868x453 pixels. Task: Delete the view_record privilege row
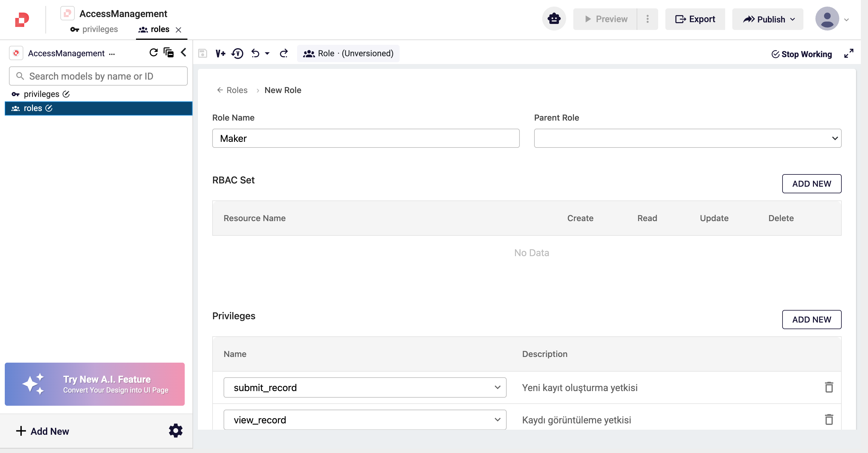pos(829,419)
